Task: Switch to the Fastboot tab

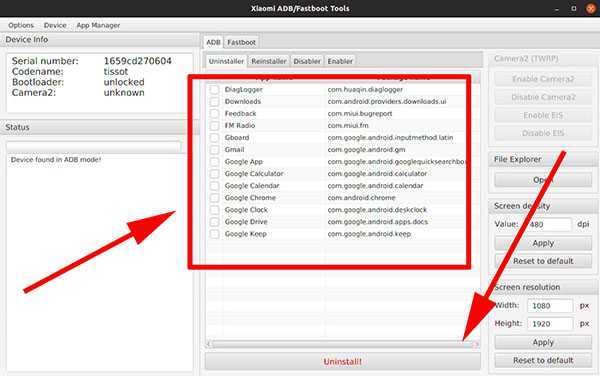Action: tap(241, 42)
